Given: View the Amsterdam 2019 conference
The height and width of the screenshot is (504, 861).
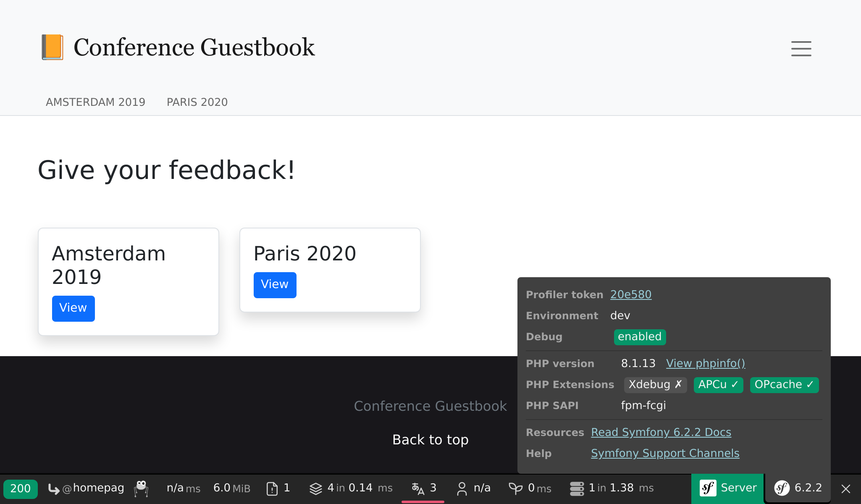Looking at the screenshot, I should [x=73, y=308].
